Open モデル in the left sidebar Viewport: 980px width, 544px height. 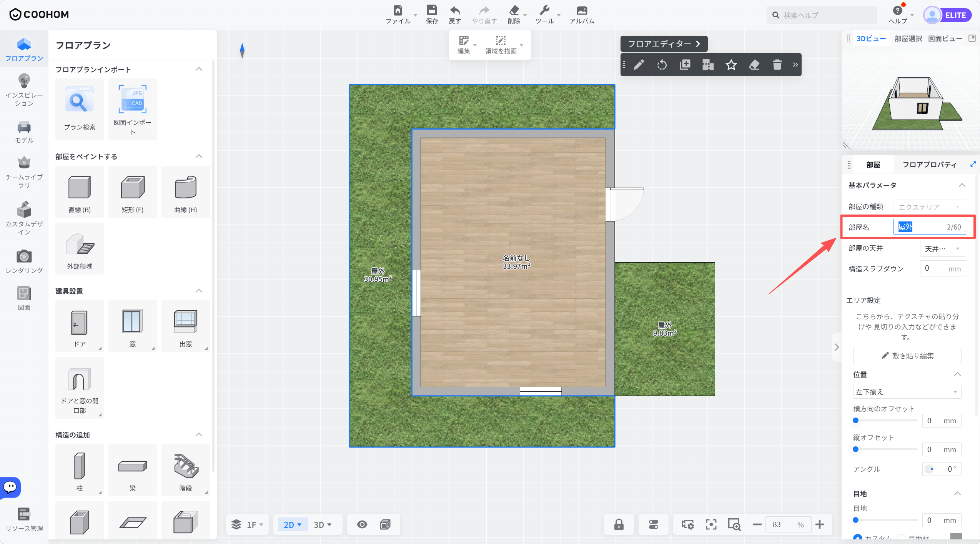coord(24,133)
